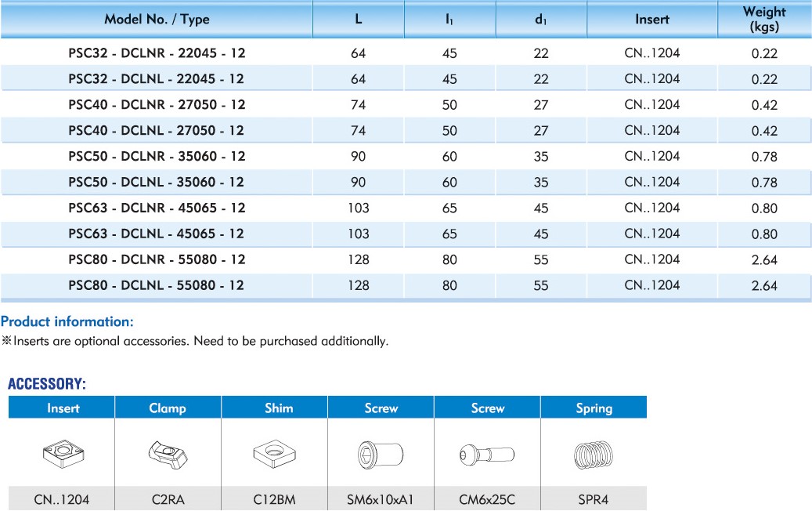This screenshot has height=511, width=812.
Task: Select row PSC63 - DCLNR - 45065 - 12
Action: tap(406, 208)
